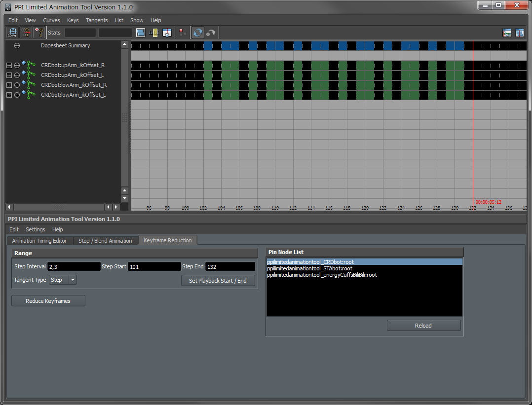Expand the Dopesheet Summary row
Screen dimensions: 532x405
(17, 45)
